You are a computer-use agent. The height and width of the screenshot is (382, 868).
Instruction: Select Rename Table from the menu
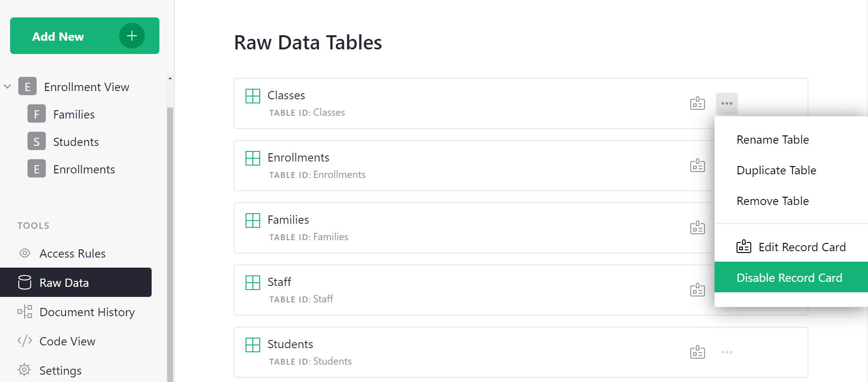772,140
